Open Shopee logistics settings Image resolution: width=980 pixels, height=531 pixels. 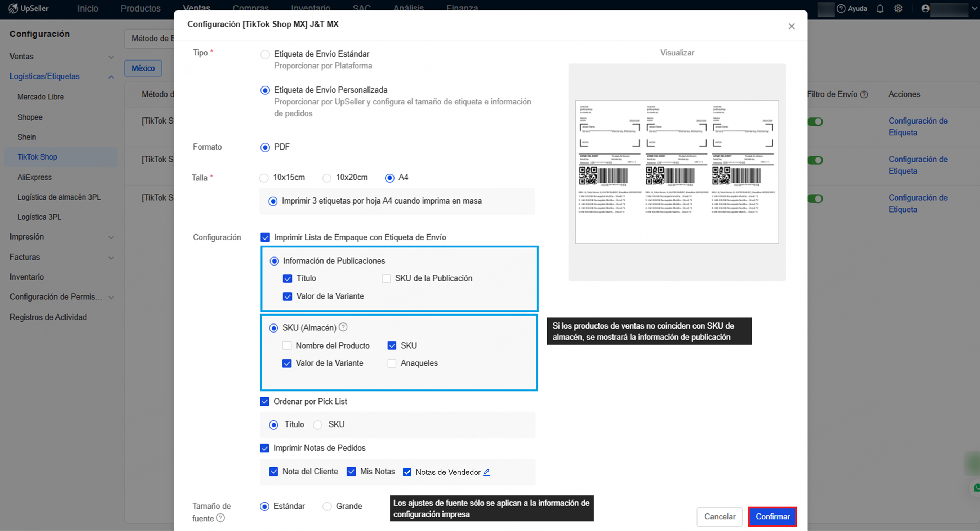(30, 117)
